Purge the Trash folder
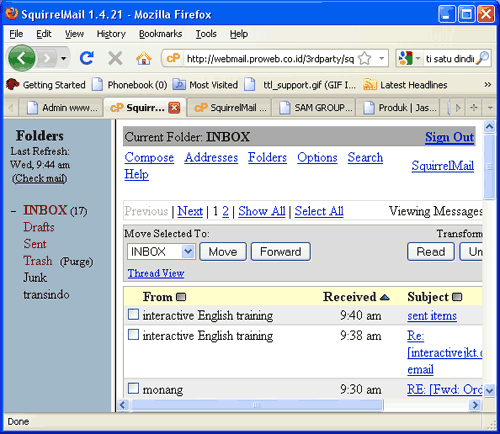 click(x=76, y=262)
